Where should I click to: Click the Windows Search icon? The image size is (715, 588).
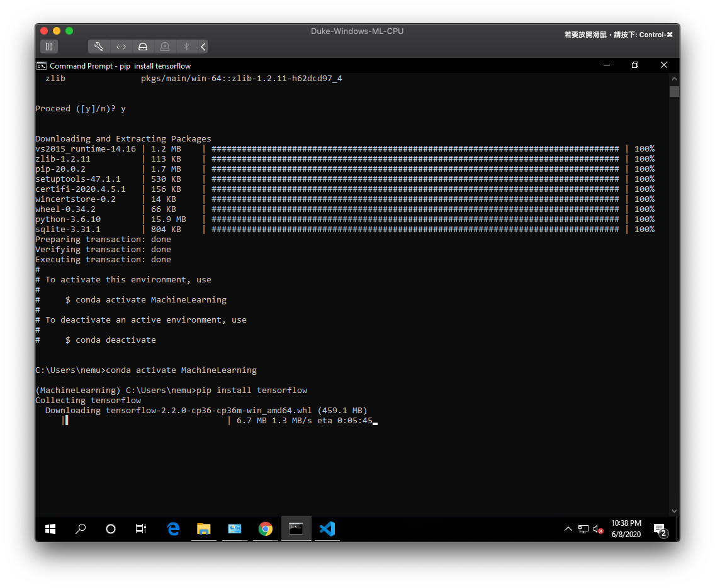[81, 529]
